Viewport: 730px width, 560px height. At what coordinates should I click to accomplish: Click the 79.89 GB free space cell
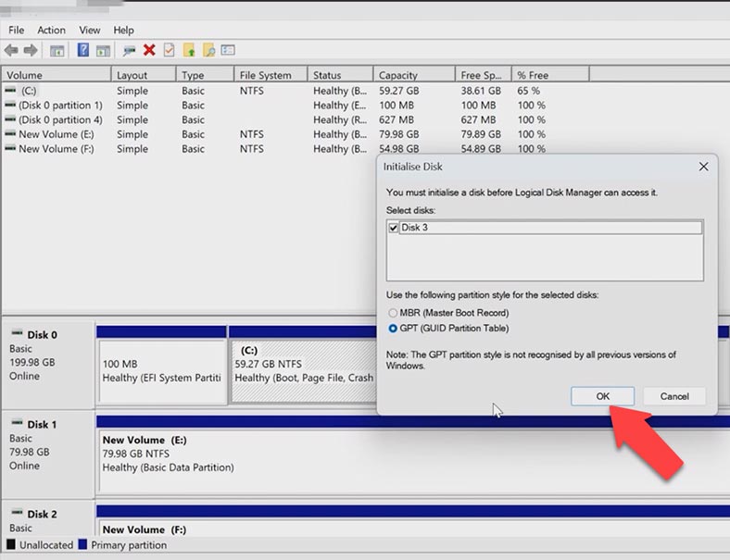pos(481,134)
